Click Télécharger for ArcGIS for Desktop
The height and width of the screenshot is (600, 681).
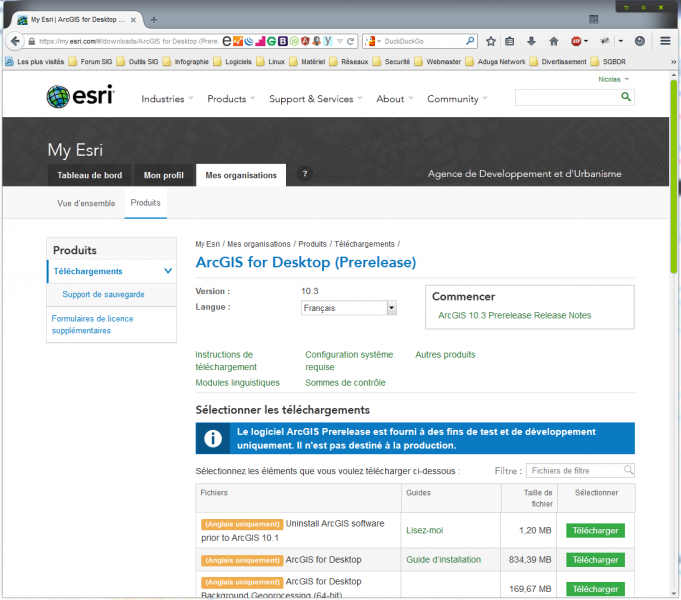pyautogui.click(x=595, y=560)
